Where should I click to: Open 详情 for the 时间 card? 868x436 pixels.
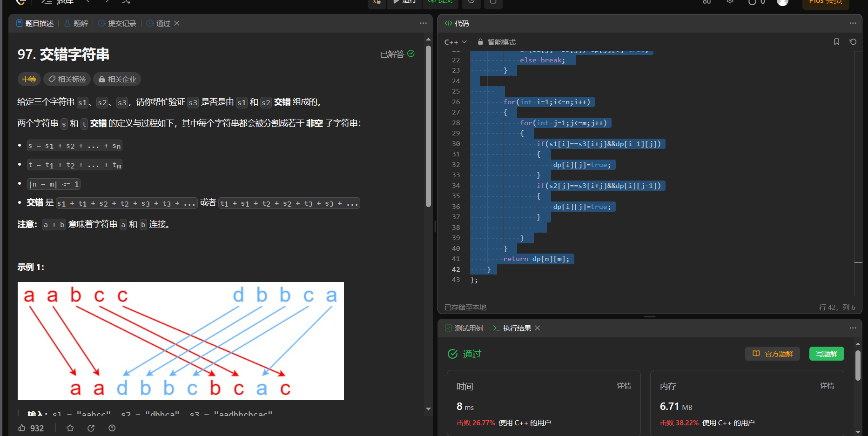[x=624, y=386]
